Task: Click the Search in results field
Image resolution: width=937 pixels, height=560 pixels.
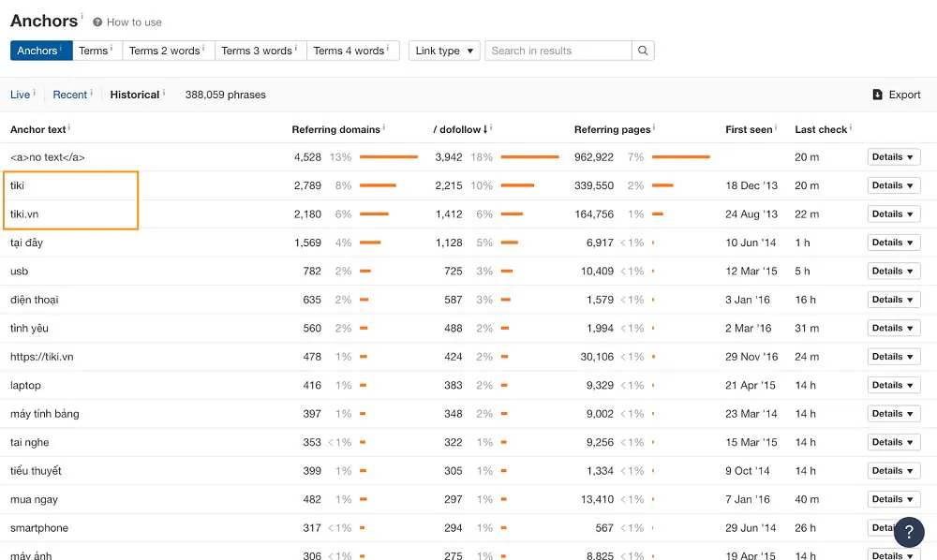Action: click(558, 51)
